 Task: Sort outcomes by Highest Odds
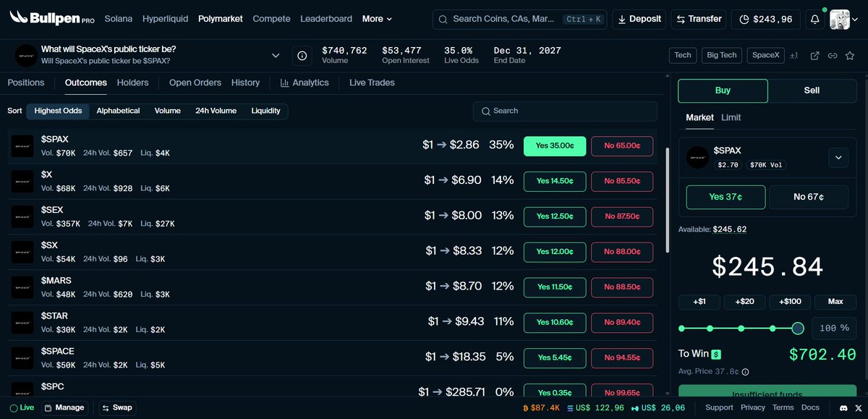(59, 111)
